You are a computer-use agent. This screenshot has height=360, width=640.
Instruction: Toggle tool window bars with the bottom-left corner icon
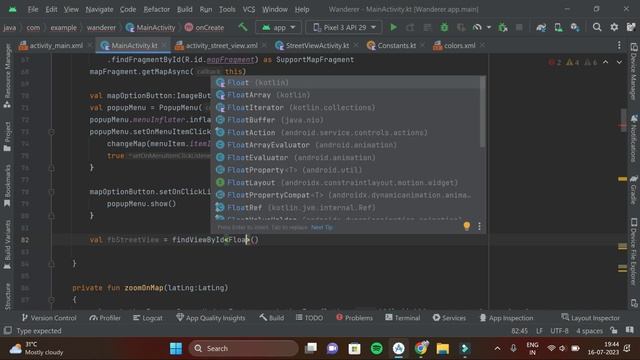coord(7,330)
